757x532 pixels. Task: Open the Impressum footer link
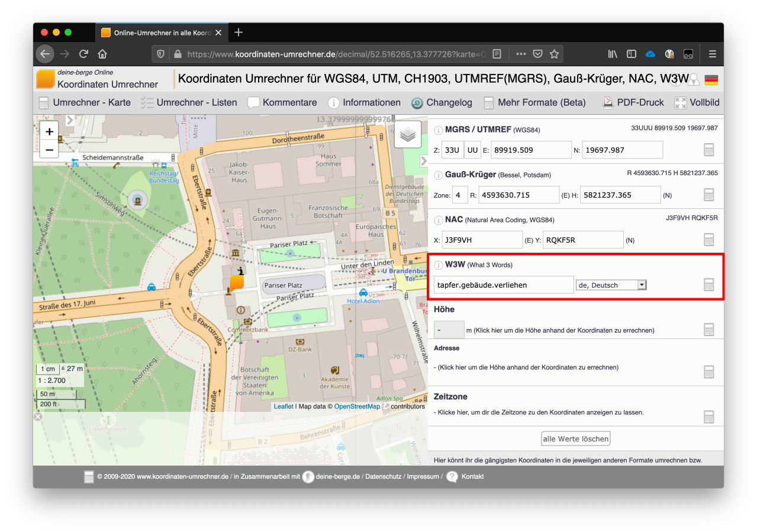[423, 476]
